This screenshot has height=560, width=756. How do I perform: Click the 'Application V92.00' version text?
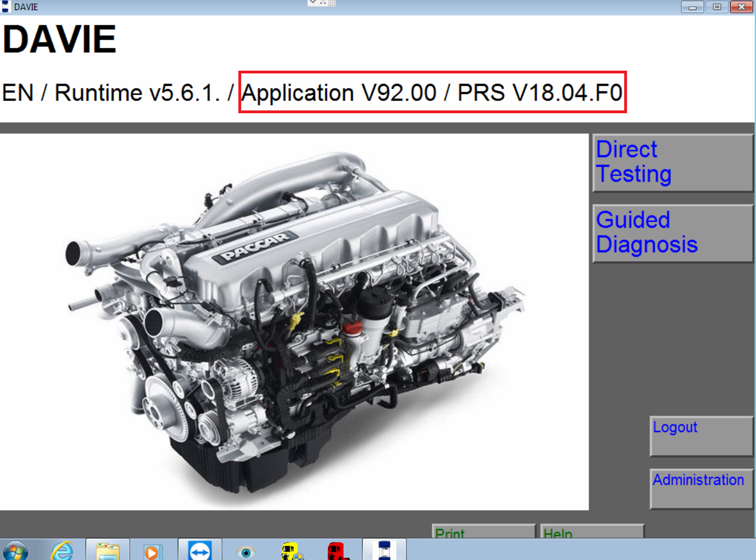pyautogui.click(x=339, y=93)
